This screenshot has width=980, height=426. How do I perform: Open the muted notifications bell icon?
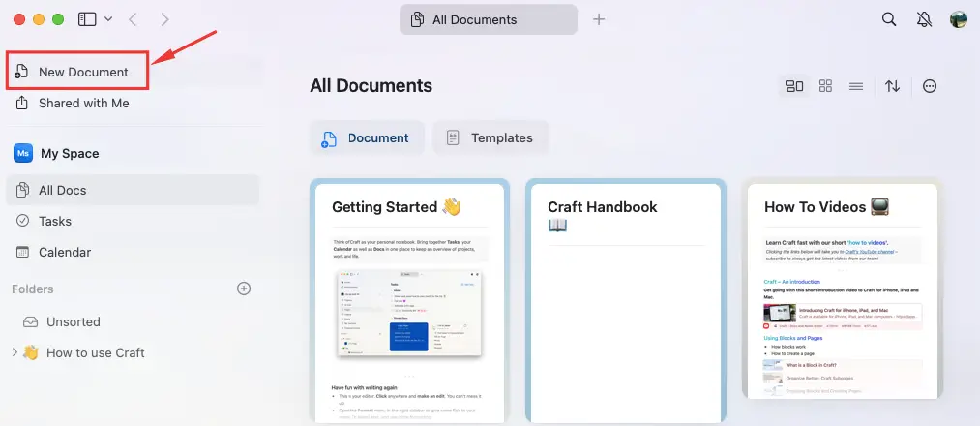[x=924, y=19]
